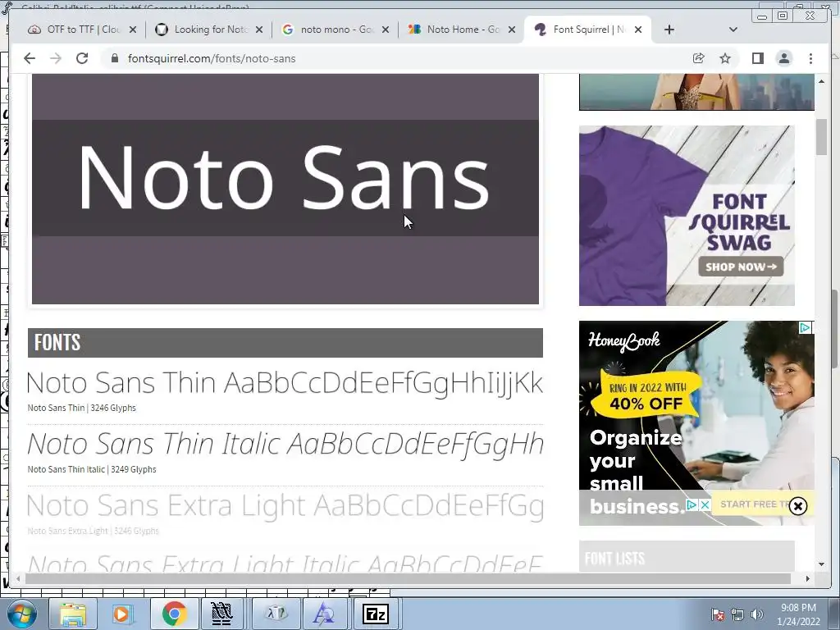The width and height of the screenshot is (840, 630).
Task: Click the horizontal scrollbar track
Action: pyautogui.click(x=408, y=578)
